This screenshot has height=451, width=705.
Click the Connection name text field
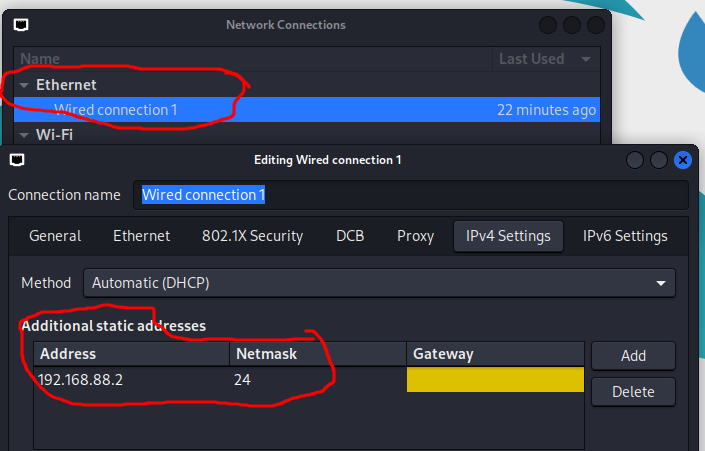[x=411, y=195]
